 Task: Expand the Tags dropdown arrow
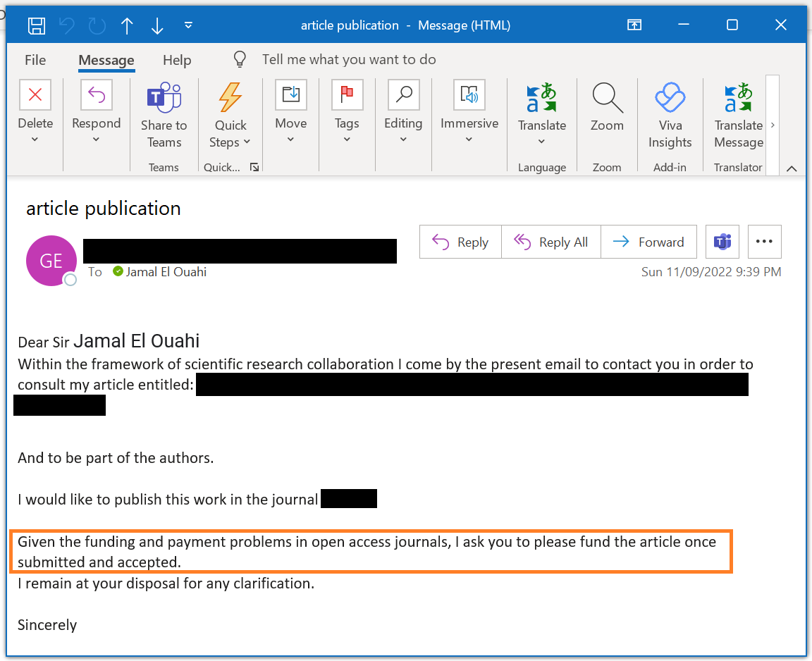347,140
